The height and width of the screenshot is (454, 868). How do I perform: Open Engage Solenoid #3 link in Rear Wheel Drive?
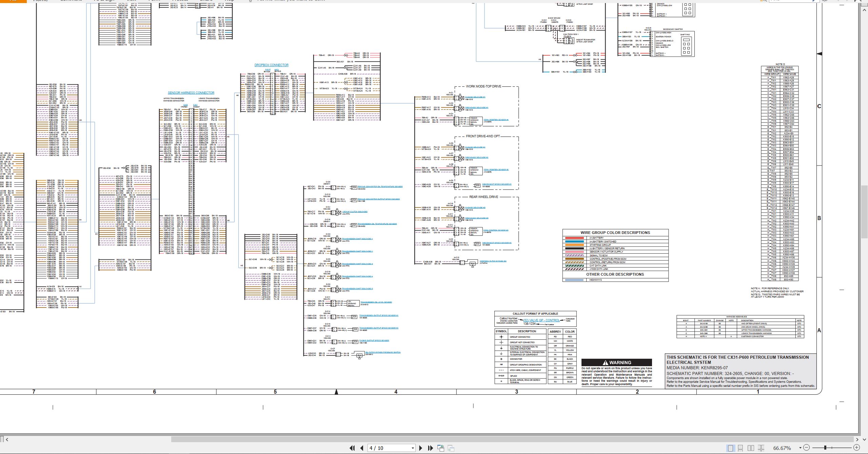click(475, 208)
